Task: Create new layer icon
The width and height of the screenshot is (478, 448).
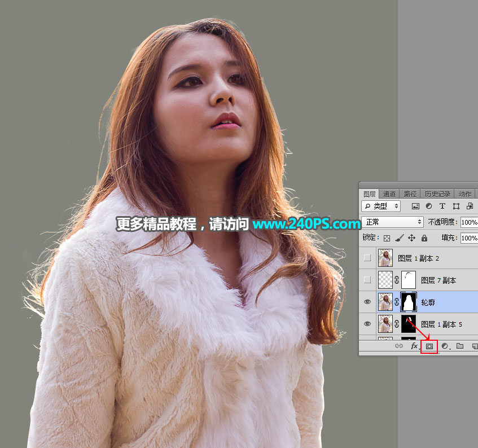Action: (x=475, y=346)
